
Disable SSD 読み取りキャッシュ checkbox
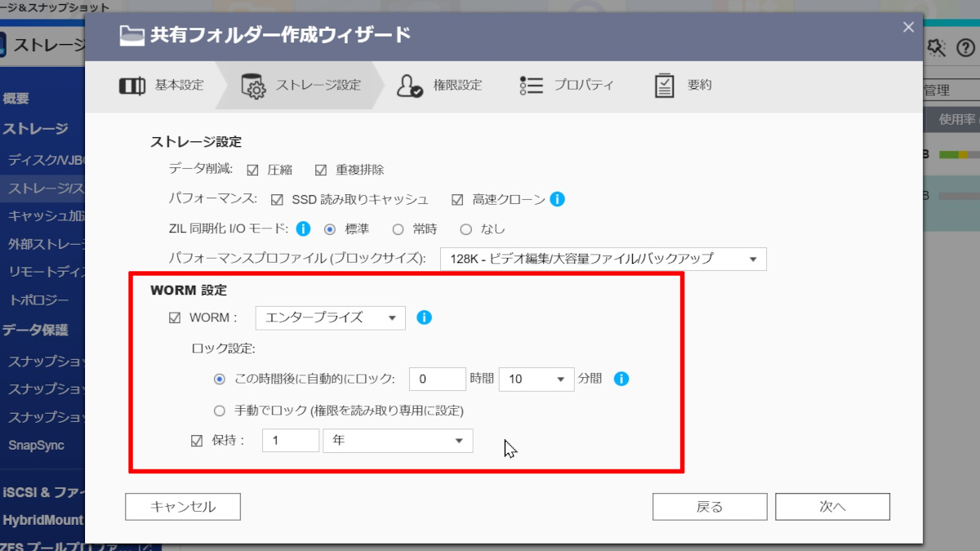(277, 200)
